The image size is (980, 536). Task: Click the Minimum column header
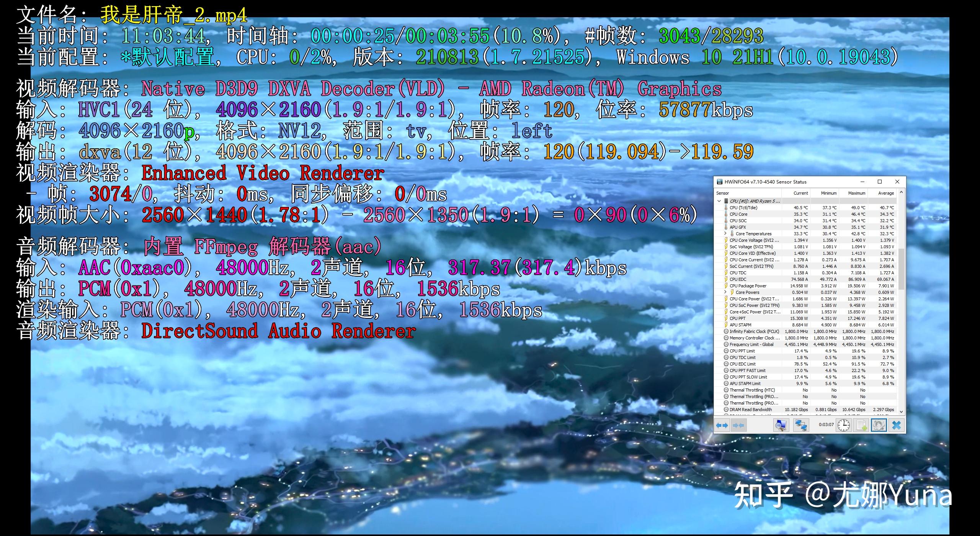825,193
